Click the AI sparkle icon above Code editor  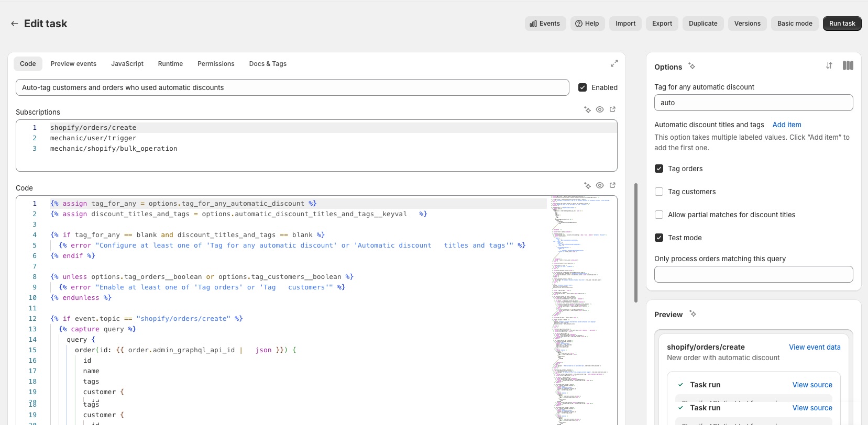point(587,185)
